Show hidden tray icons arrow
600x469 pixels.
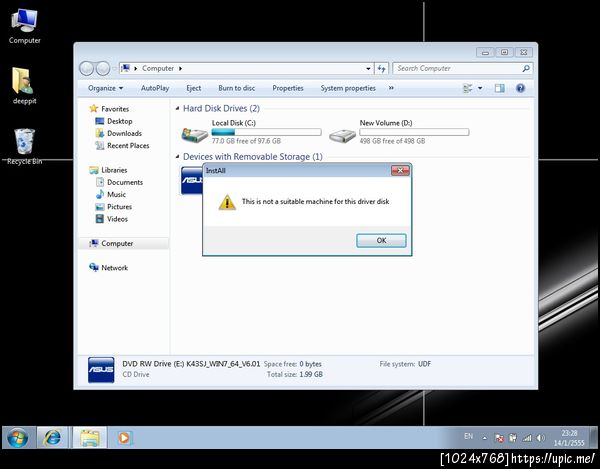pyautogui.click(x=484, y=438)
